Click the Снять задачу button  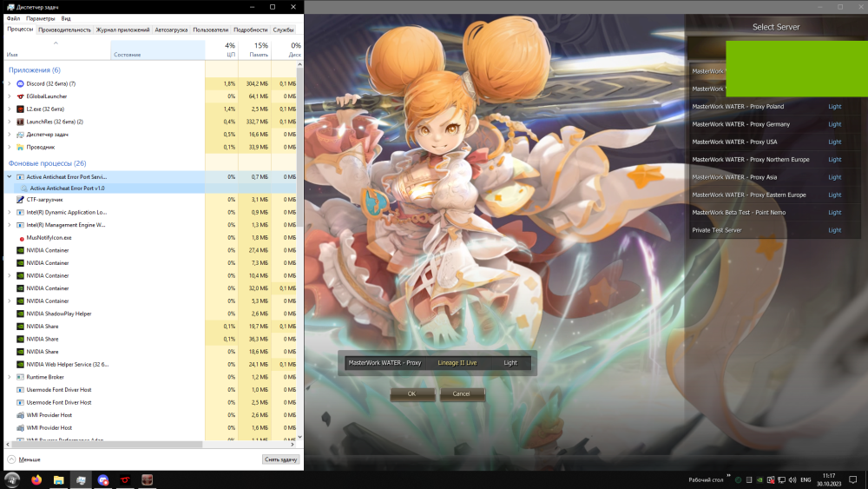(x=280, y=459)
